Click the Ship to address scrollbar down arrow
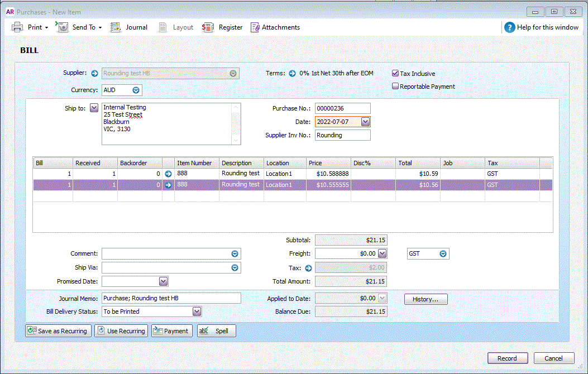The width and height of the screenshot is (588, 374). point(236,141)
